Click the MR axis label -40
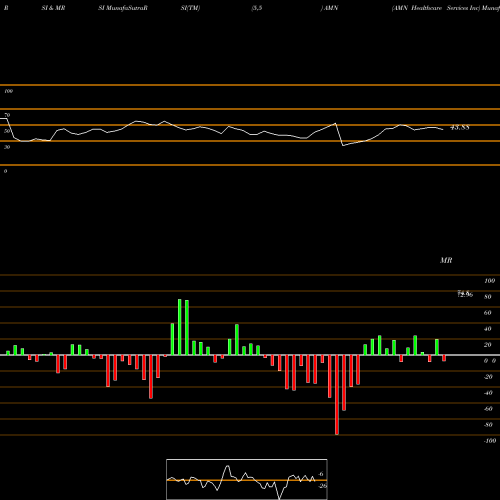Viewport: 500px width, 500px height. point(488,393)
